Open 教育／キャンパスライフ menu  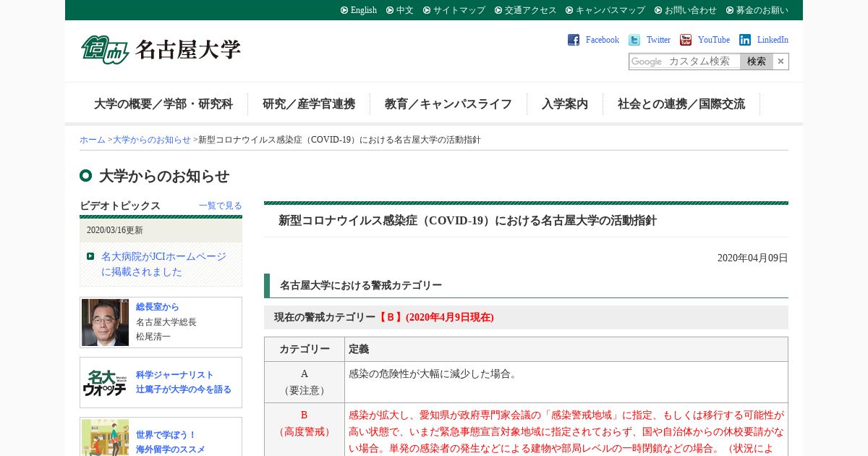[x=448, y=104]
